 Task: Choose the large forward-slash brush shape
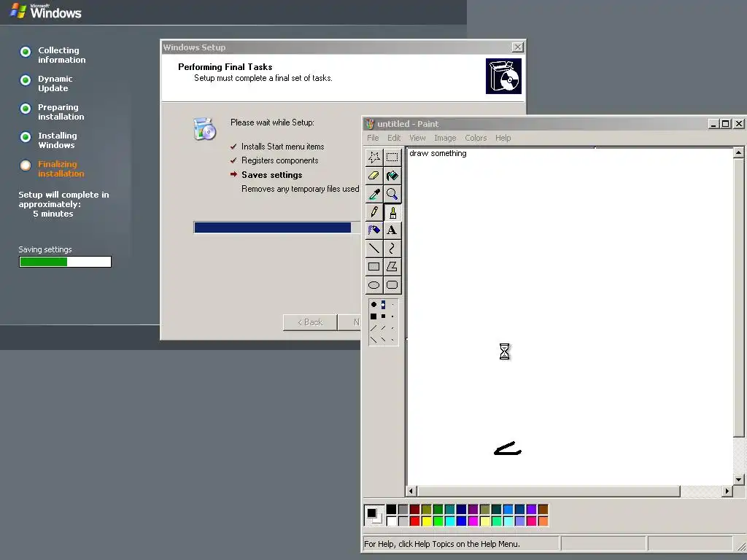point(373,327)
